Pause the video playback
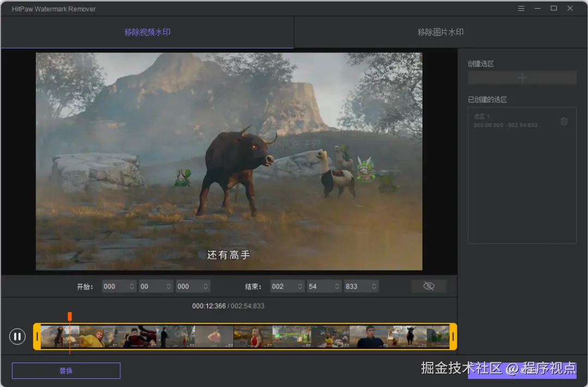 (x=17, y=336)
